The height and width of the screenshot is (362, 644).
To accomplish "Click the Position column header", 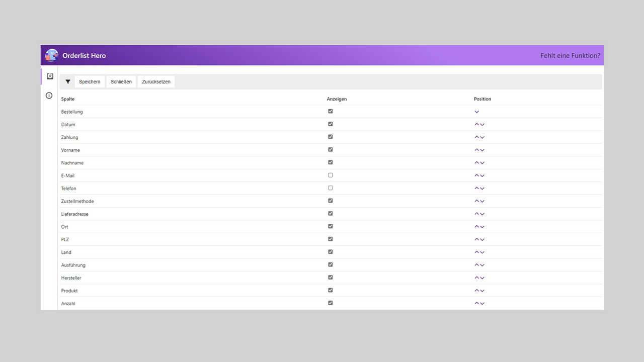I will pyautogui.click(x=482, y=99).
